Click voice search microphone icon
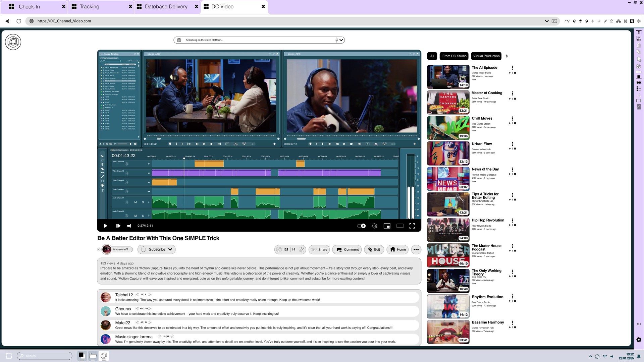Viewport: 644px width, 362px height. [336, 40]
